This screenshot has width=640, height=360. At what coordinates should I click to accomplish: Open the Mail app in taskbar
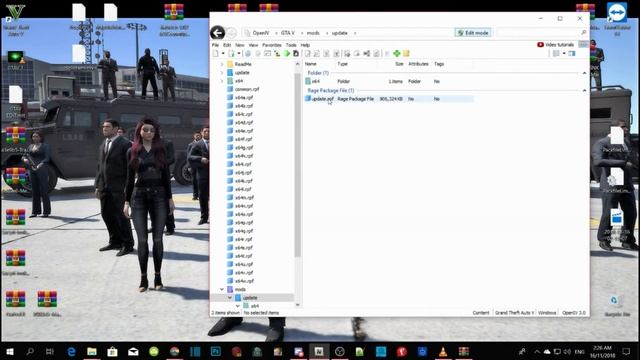(x=133, y=351)
